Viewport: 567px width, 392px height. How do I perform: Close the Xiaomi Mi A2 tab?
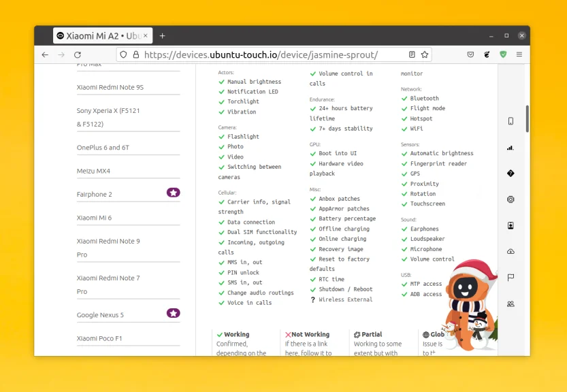[x=146, y=36]
